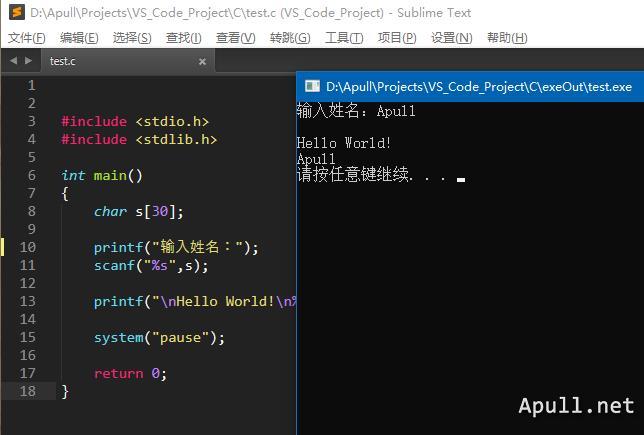This screenshot has height=435, width=644.
Task: Open the 转跳(G) menu
Action: coord(290,38)
